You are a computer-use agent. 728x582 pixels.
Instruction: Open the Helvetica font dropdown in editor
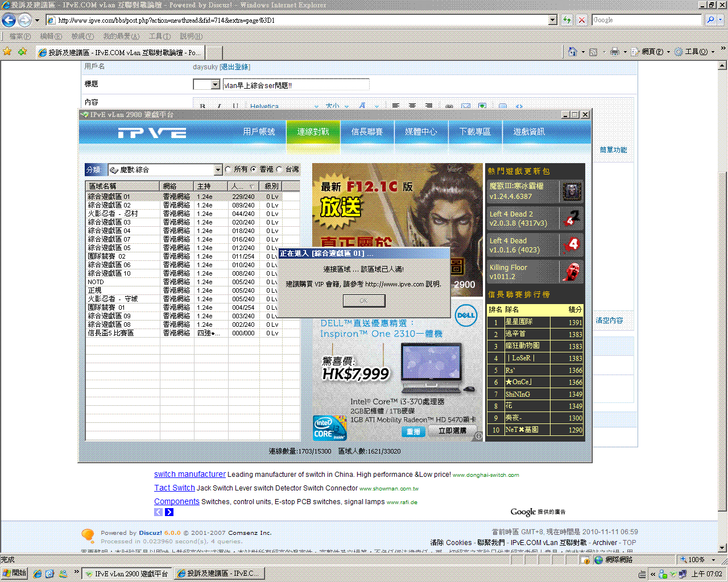pyautogui.click(x=284, y=106)
